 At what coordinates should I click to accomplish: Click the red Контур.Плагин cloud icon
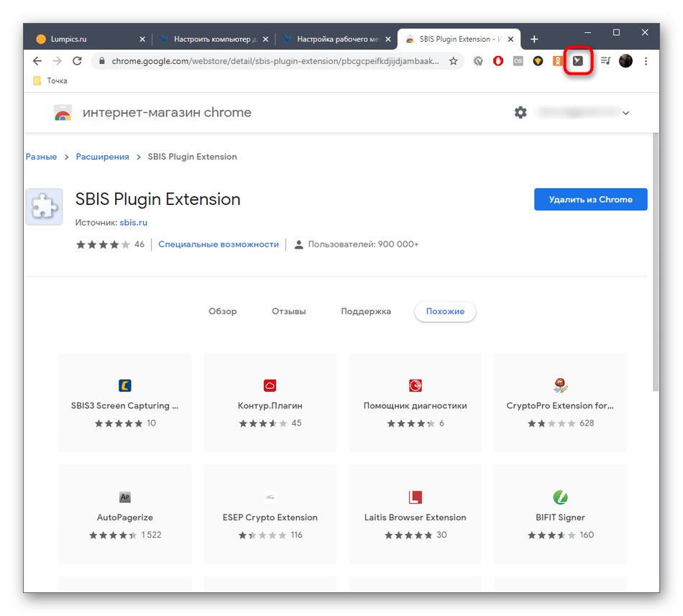pos(270,385)
